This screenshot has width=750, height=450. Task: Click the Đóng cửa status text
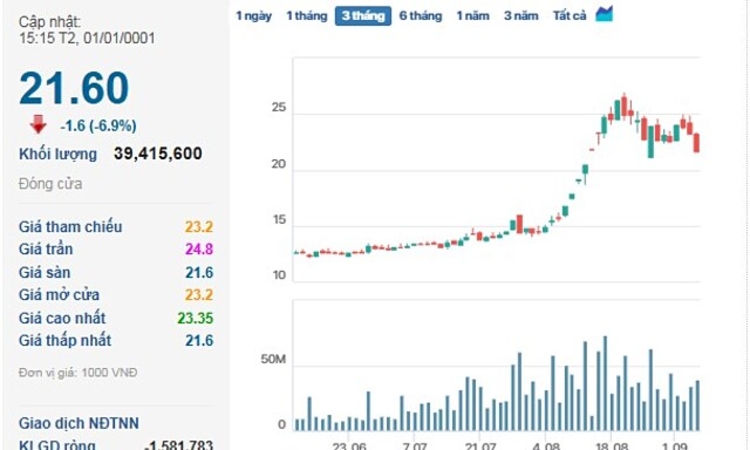coord(50,184)
